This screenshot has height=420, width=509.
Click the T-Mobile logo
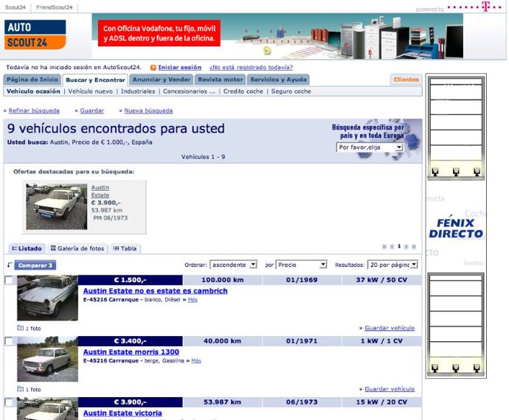click(474, 7)
